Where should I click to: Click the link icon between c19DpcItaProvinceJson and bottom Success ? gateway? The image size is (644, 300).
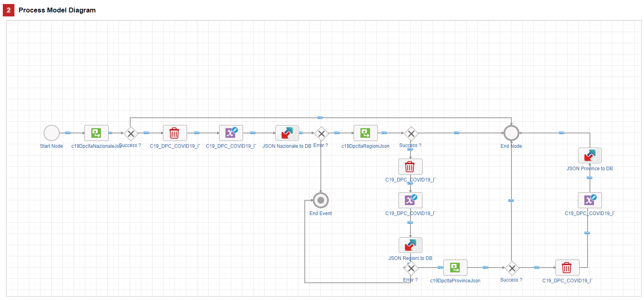[x=485, y=267]
